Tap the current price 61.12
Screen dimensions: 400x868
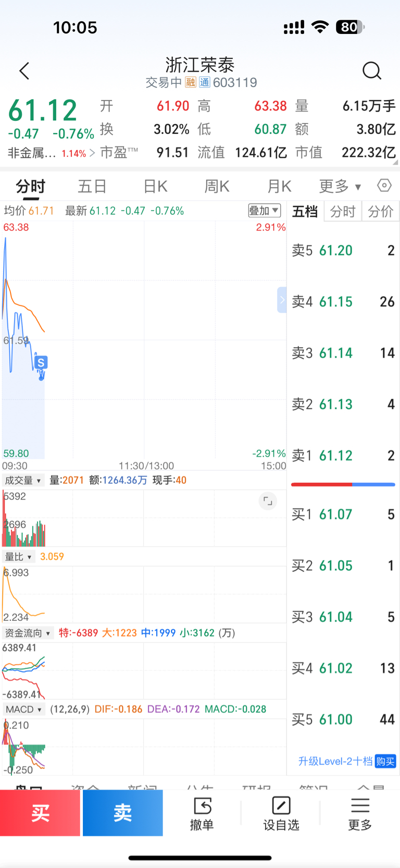(43, 111)
